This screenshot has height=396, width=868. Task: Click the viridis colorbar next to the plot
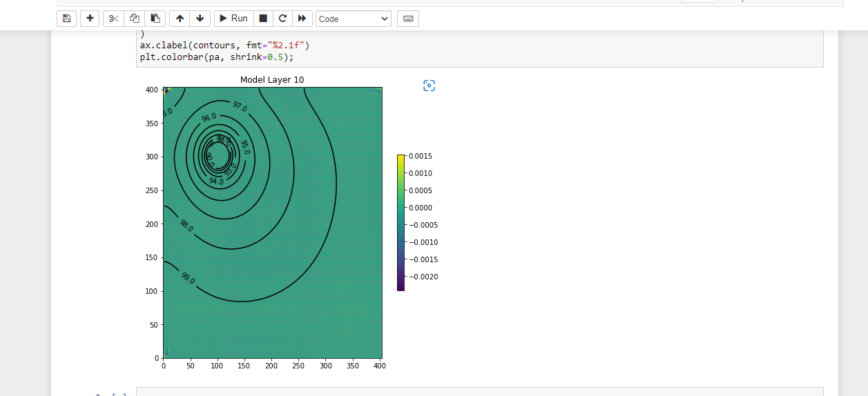(401, 223)
